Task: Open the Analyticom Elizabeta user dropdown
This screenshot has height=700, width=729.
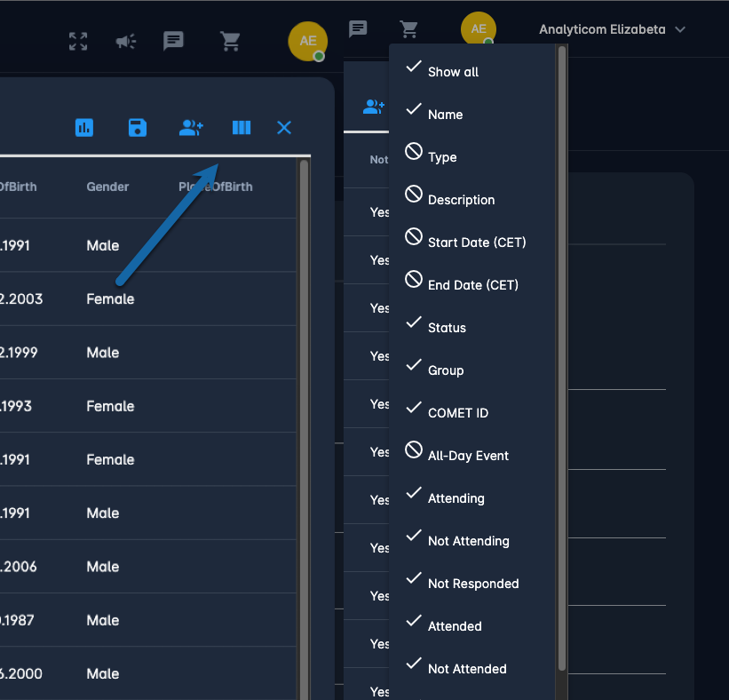Action: click(612, 29)
